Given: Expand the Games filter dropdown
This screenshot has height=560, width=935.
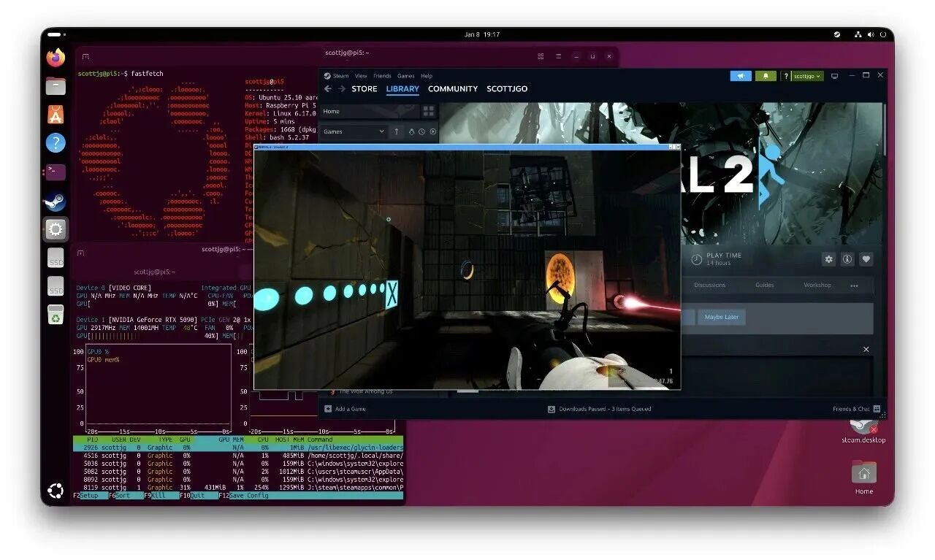Looking at the screenshot, I should click(354, 131).
